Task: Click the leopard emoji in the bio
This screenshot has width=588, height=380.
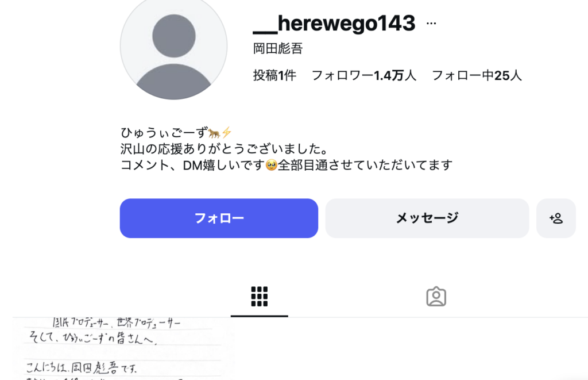Action: pos(214,133)
